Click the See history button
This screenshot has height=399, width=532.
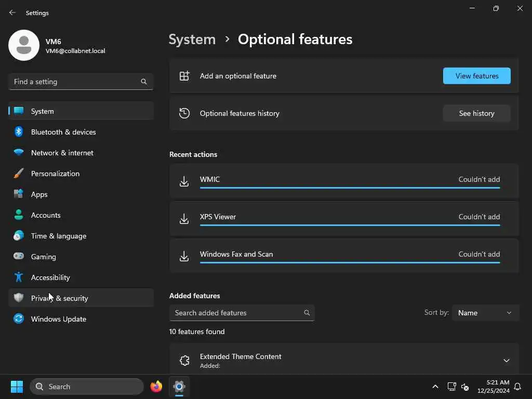click(x=476, y=113)
